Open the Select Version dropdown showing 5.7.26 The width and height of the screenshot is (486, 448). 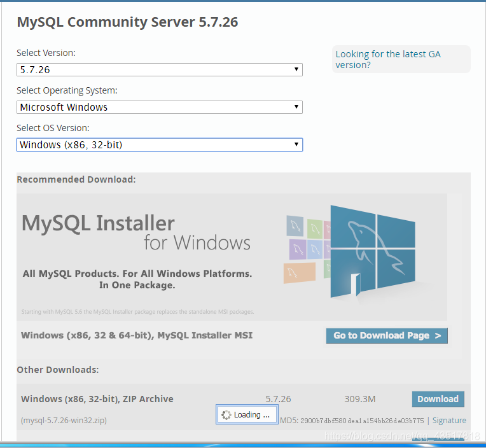(159, 70)
